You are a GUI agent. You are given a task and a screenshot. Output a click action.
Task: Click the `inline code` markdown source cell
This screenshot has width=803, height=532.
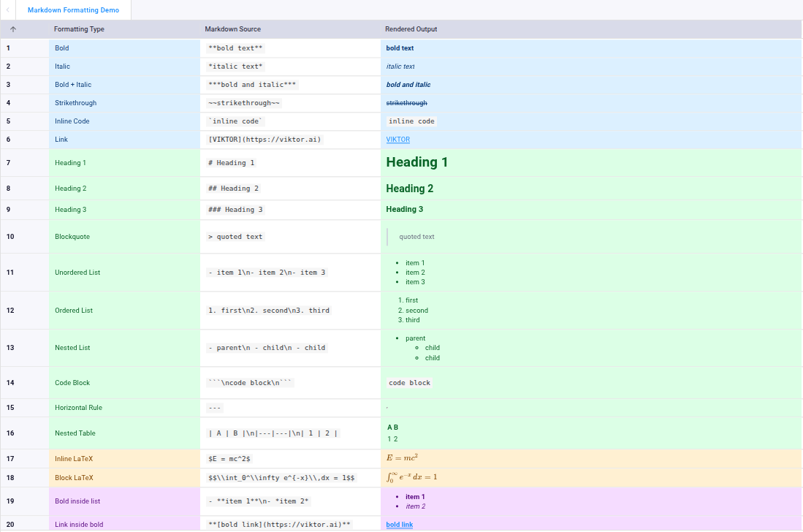(x=290, y=121)
